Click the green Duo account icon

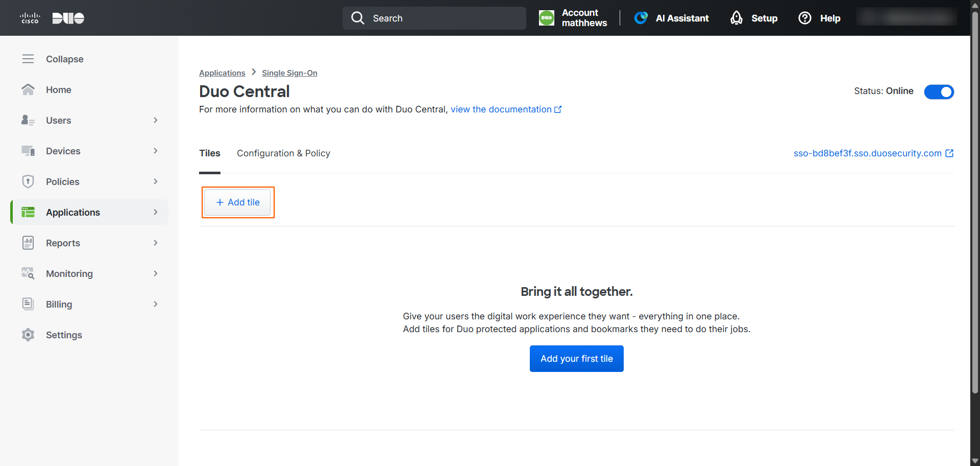point(547,18)
